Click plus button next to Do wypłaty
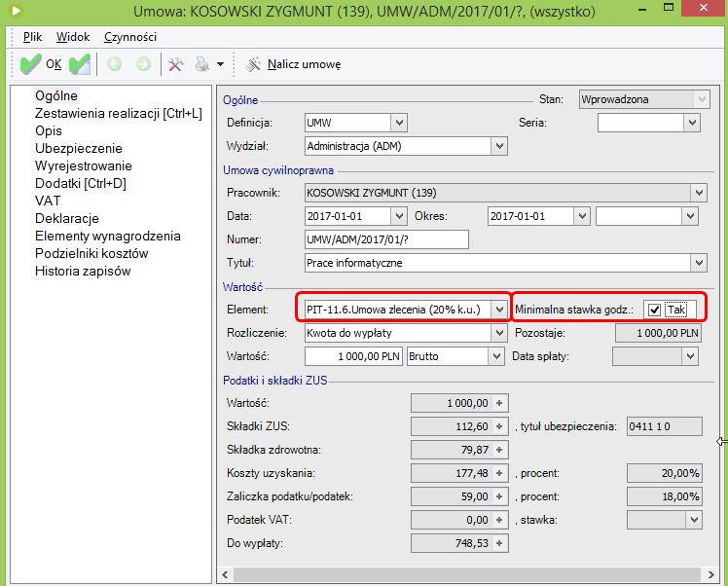The image size is (728, 586). click(x=499, y=543)
